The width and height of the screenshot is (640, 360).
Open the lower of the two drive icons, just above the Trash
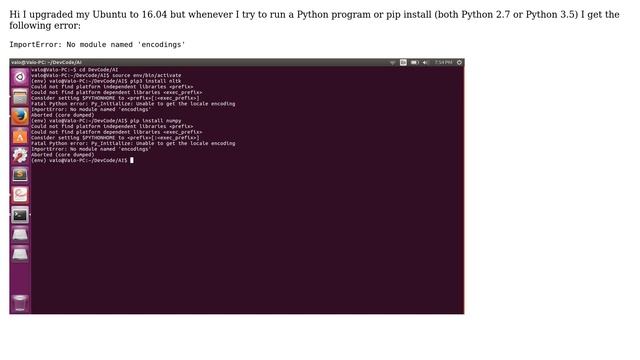click(20, 254)
